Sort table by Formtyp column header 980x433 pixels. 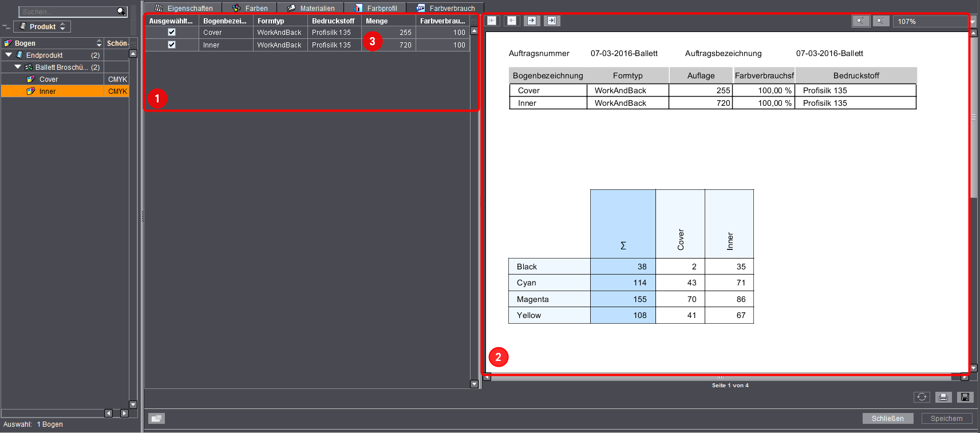[x=280, y=21]
